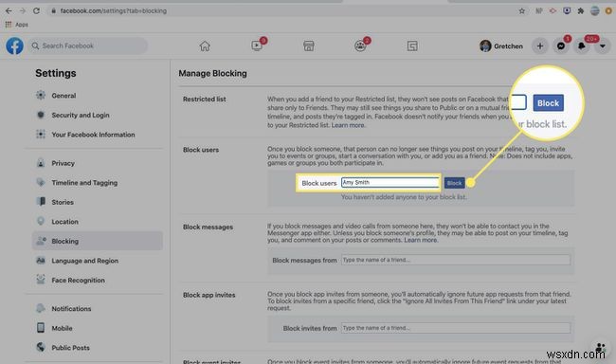Screen dimensions: 616x364
Task: Click the Block messages from field
Action: click(456, 260)
